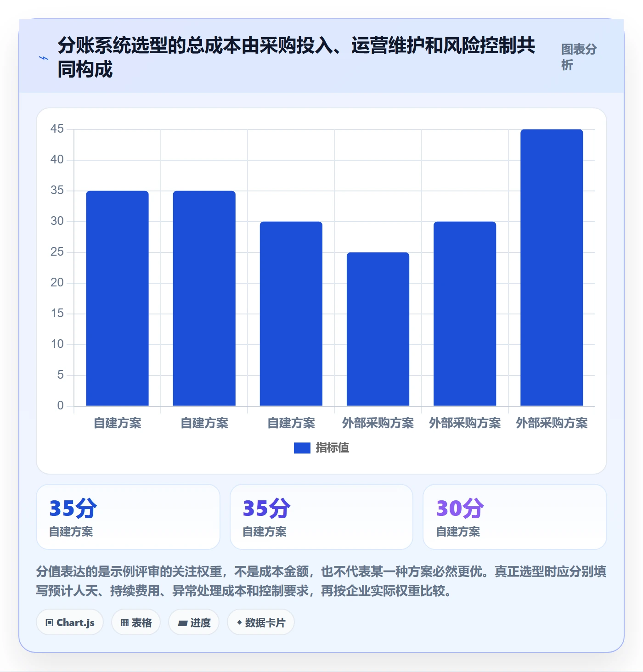This screenshot has height=672, width=643.
Task: Open the indigo 35分 自建方案 card
Action: [321, 517]
